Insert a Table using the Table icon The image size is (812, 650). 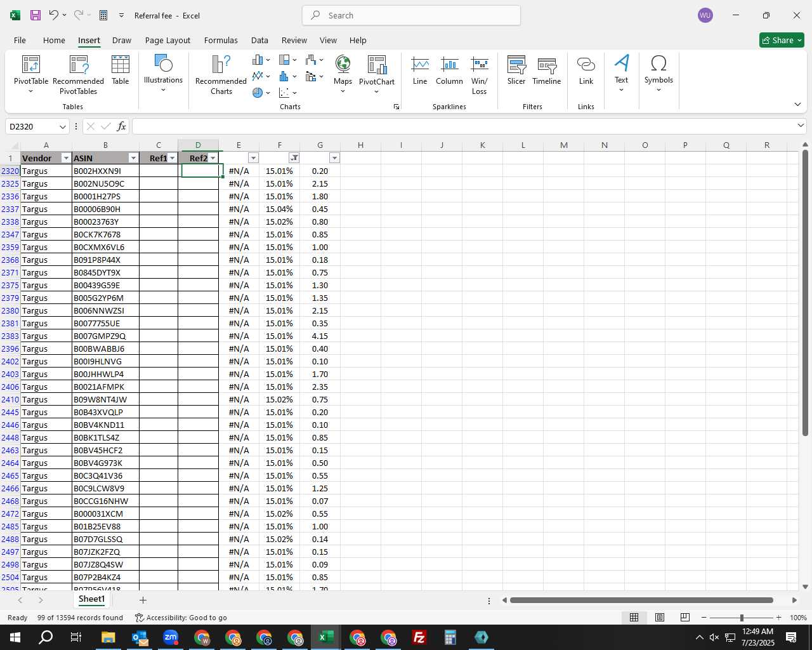coord(120,70)
